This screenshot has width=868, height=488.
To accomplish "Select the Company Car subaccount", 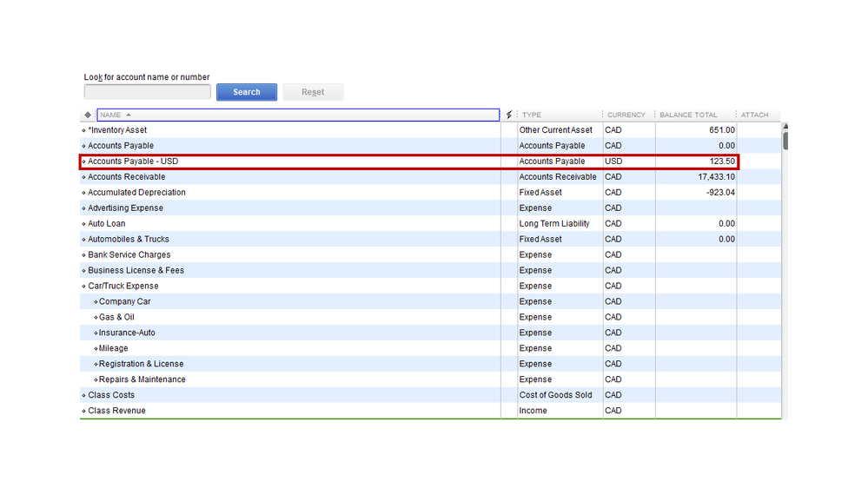I will click(431, 301).
